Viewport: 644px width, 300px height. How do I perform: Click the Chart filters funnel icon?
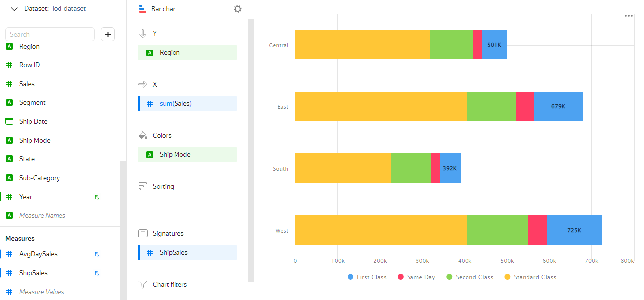pyautogui.click(x=143, y=284)
